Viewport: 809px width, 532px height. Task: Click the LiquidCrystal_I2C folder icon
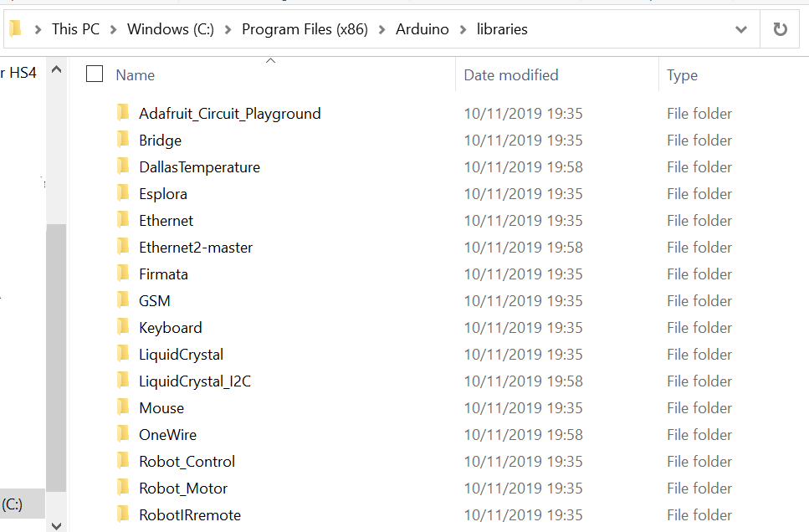(123, 381)
